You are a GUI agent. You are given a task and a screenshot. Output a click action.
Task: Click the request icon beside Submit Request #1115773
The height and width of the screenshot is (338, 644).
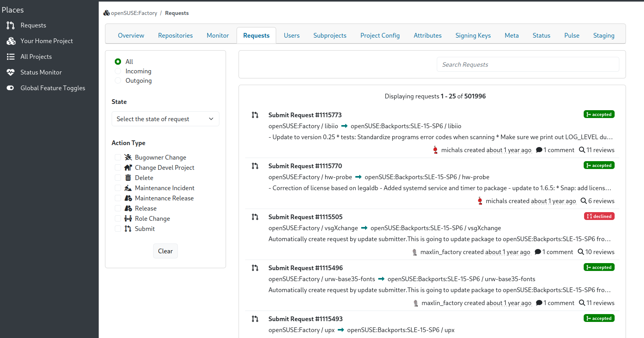pyautogui.click(x=255, y=115)
